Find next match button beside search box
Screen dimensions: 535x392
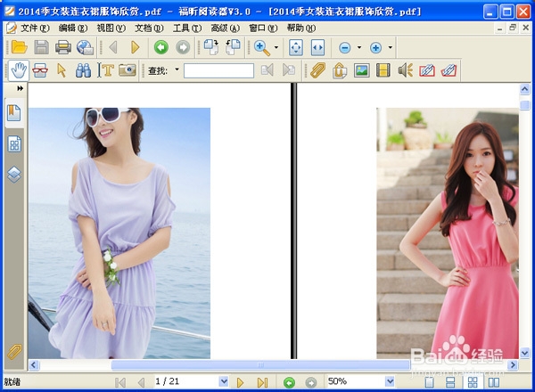point(289,70)
